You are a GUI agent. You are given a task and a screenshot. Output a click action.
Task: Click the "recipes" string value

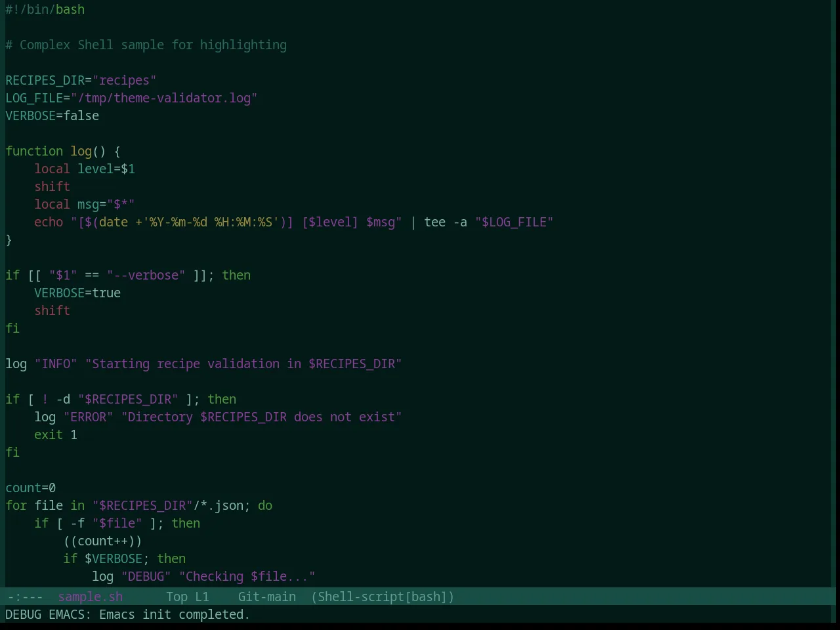[x=125, y=80]
